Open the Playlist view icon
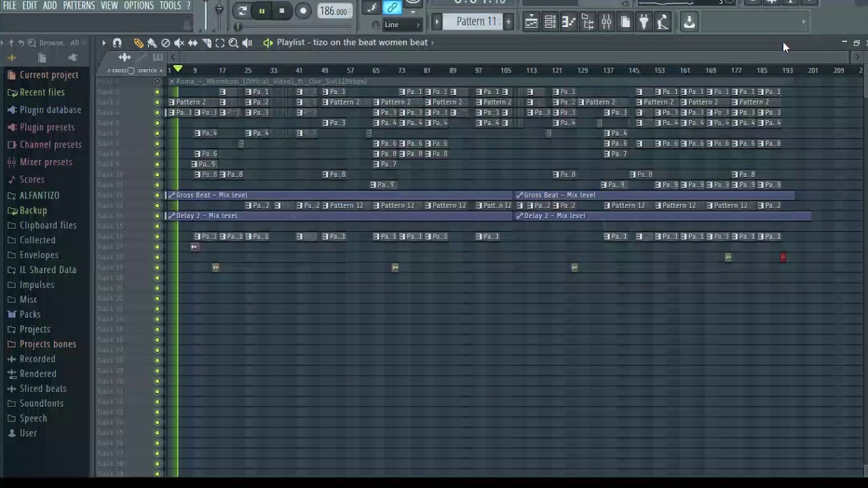 [x=532, y=22]
